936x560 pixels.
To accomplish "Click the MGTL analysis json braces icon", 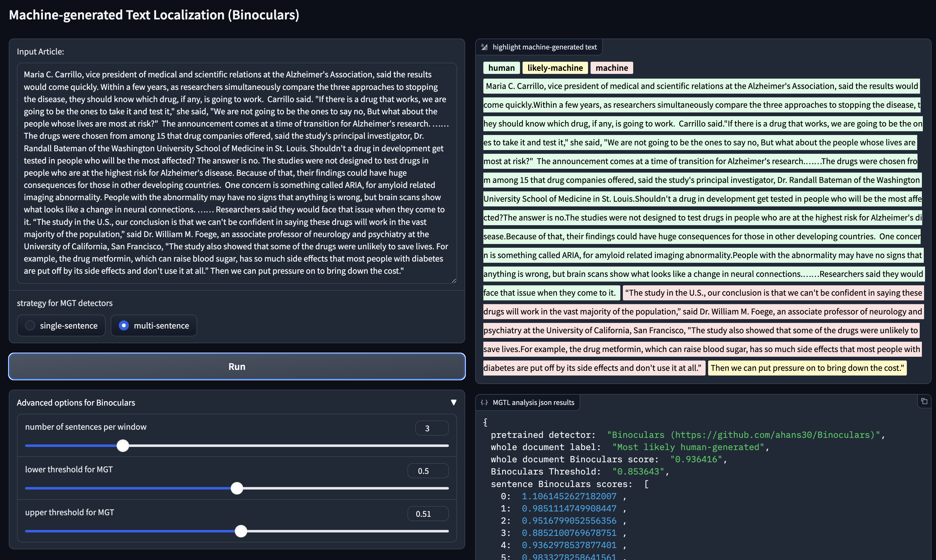I will (x=484, y=403).
